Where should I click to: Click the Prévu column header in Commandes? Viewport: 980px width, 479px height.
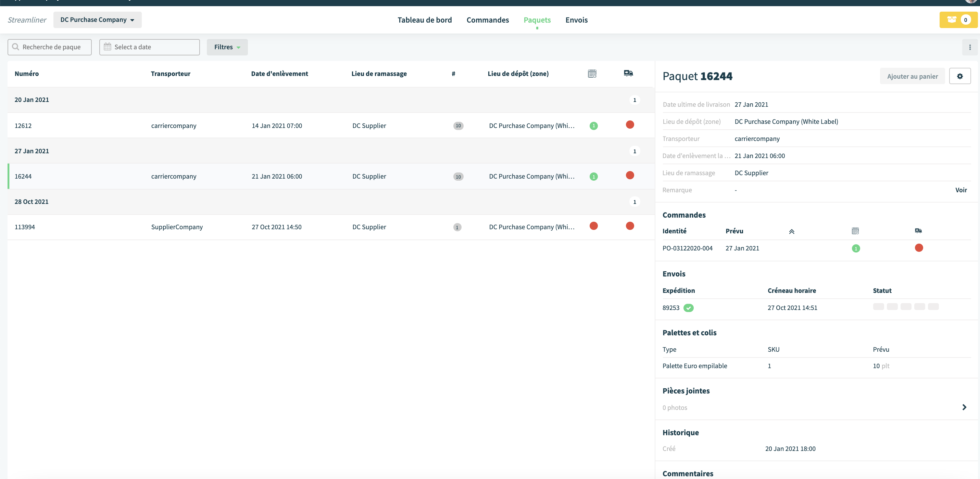point(734,231)
